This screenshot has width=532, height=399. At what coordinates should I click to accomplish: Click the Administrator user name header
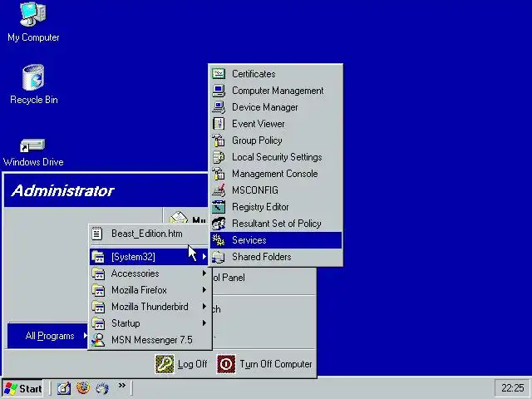pyautogui.click(x=63, y=190)
